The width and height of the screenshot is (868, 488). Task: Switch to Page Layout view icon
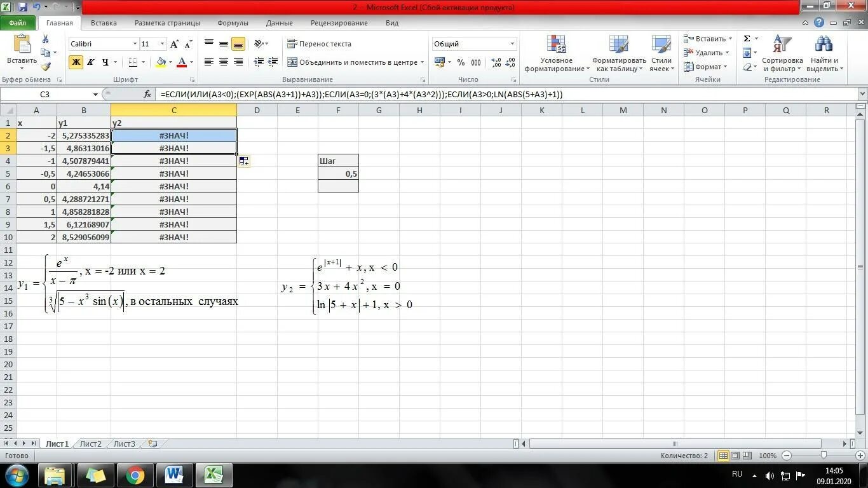[x=735, y=456]
